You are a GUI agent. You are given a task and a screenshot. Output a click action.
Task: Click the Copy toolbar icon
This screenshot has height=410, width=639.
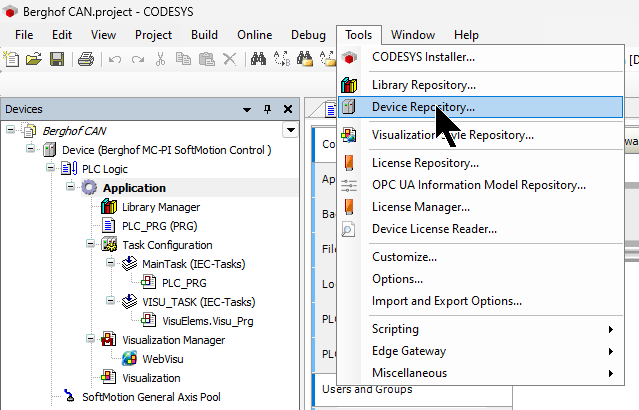(183, 59)
